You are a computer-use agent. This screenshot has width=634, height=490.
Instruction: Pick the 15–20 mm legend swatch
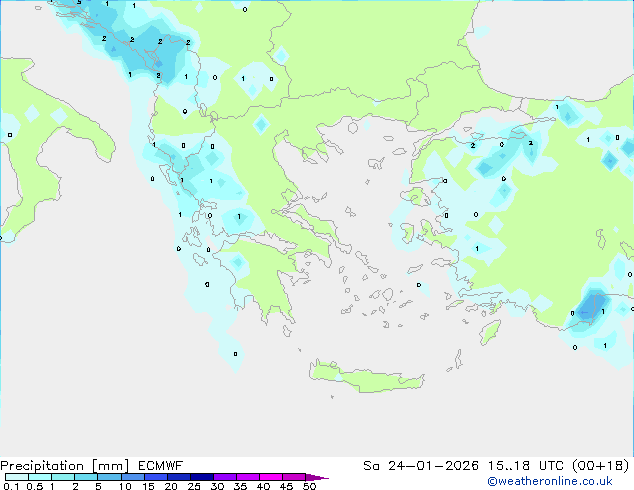pyautogui.click(x=156, y=477)
